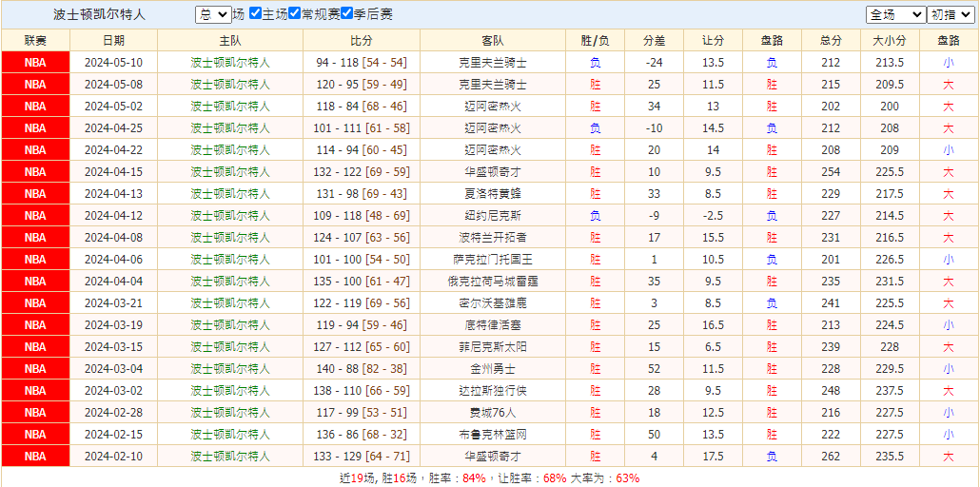Open 迈阿密热火 in the 2024-04-25 row
980x487 pixels.
point(493,128)
